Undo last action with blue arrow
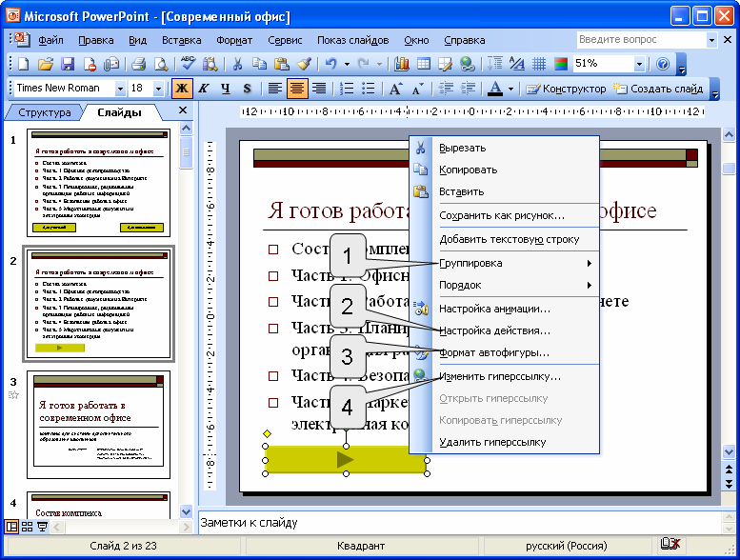 click(330, 64)
